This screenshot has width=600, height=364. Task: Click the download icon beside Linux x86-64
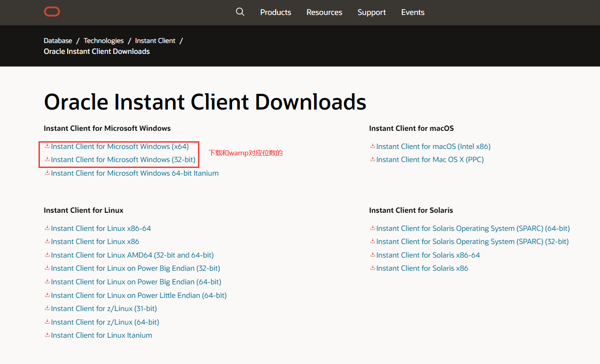point(47,228)
